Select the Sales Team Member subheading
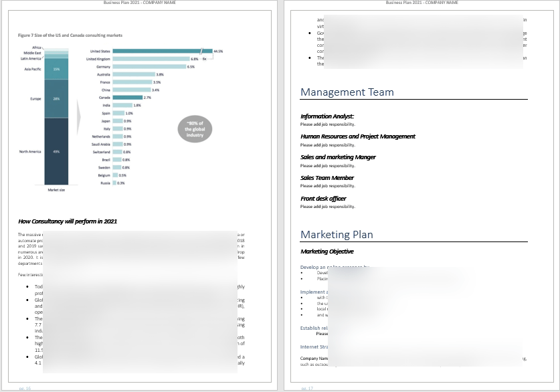This screenshot has height=392, width=560. pyautogui.click(x=327, y=178)
